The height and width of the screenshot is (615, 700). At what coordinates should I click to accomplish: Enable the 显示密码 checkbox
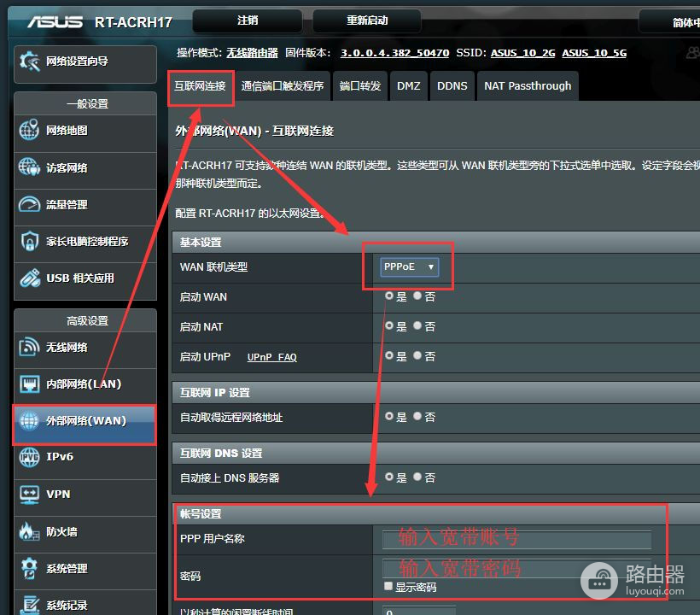(x=388, y=586)
